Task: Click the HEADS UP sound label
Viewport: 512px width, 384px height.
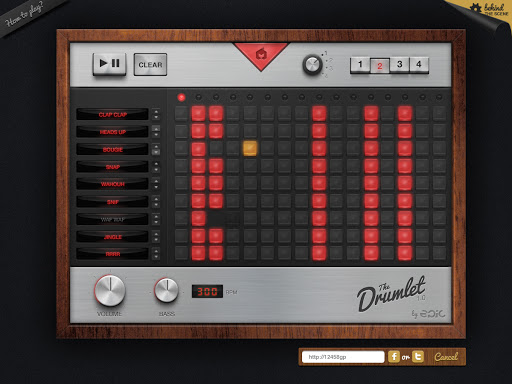Action: pos(112,132)
